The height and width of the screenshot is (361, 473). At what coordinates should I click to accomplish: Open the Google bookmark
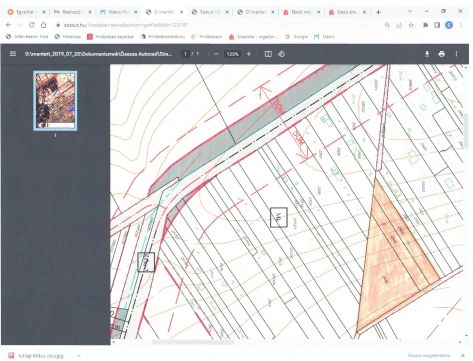click(x=296, y=37)
